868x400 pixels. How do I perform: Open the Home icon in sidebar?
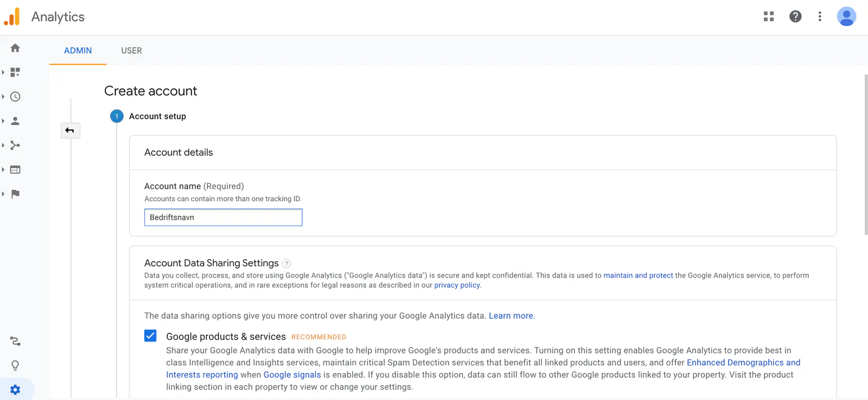(x=15, y=48)
